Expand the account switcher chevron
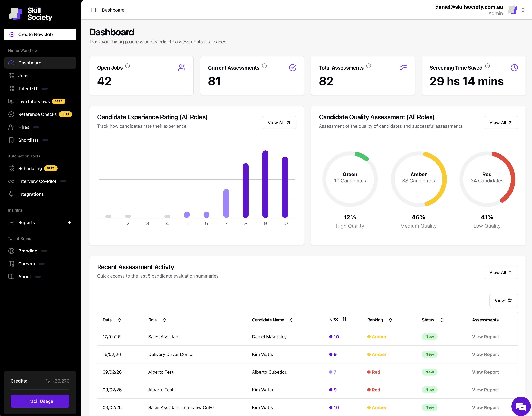 click(523, 10)
